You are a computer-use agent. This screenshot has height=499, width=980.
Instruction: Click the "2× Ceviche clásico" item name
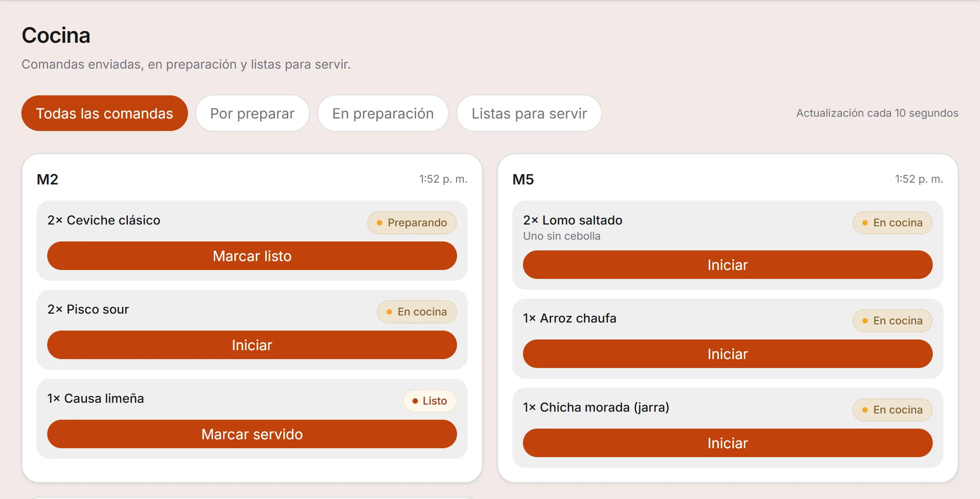[104, 220]
